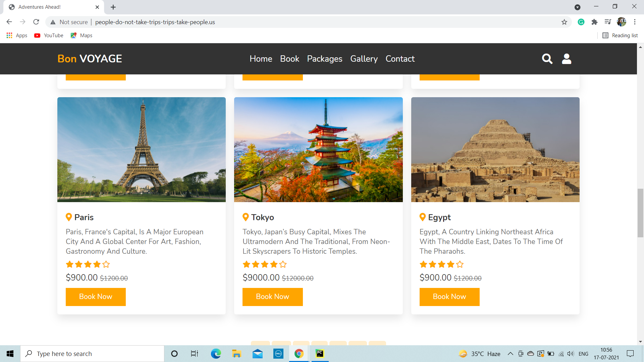Open the Gallery navigation link
The image size is (644, 362).
coord(364,59)
